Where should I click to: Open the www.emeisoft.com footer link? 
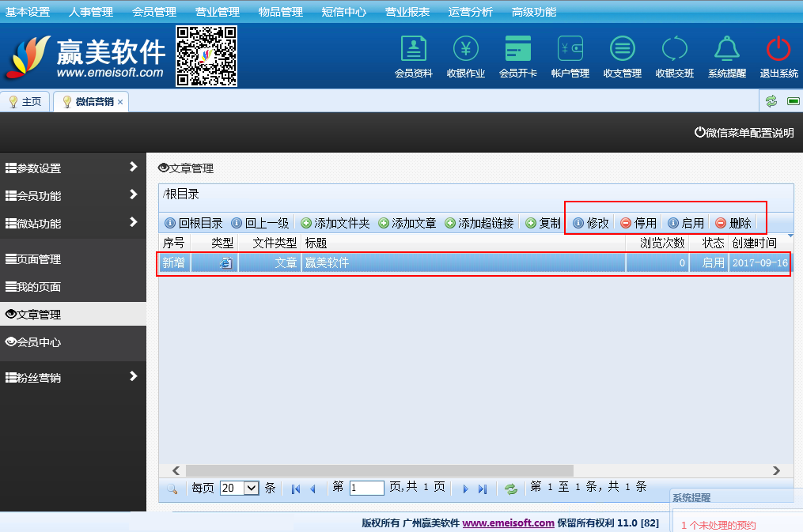pos(508,523)
